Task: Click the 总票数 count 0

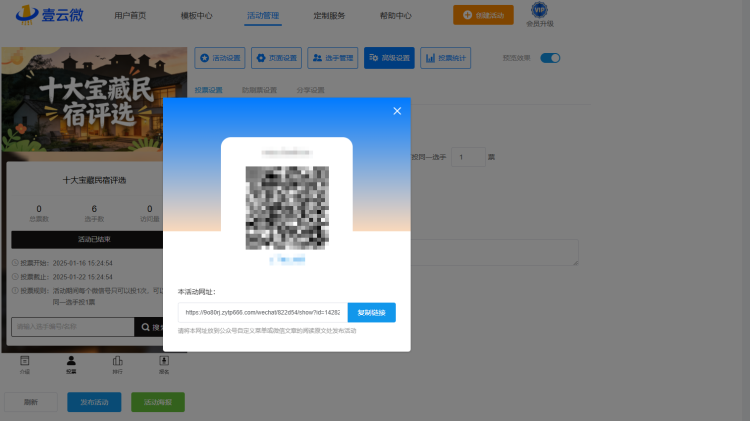Action: (x=39, y=209)
